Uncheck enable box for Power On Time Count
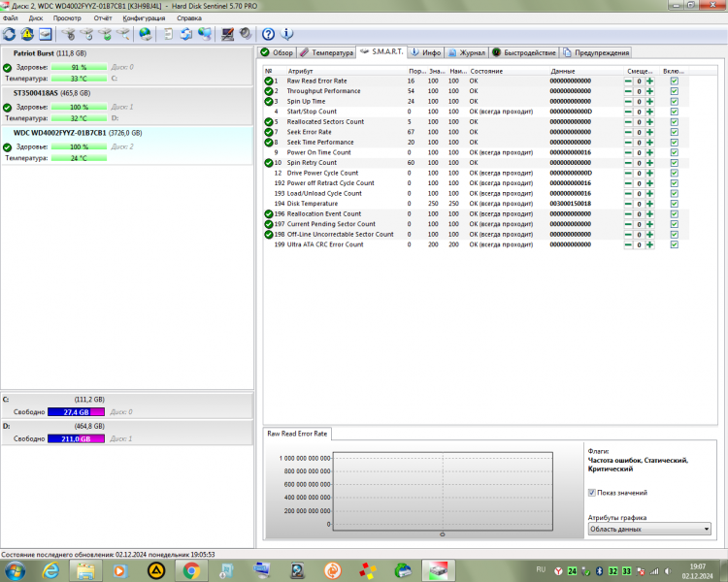This screenshot has width=728, height=582. point(675,152)
